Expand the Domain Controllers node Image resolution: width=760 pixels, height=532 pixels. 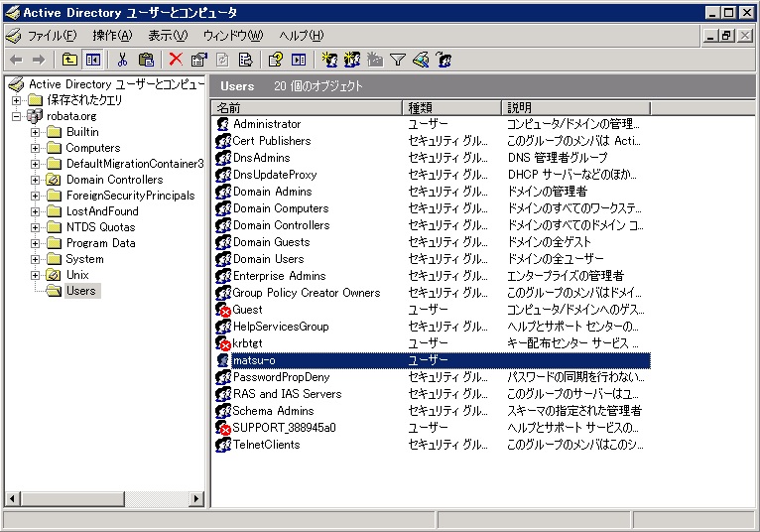coord(35,180)
